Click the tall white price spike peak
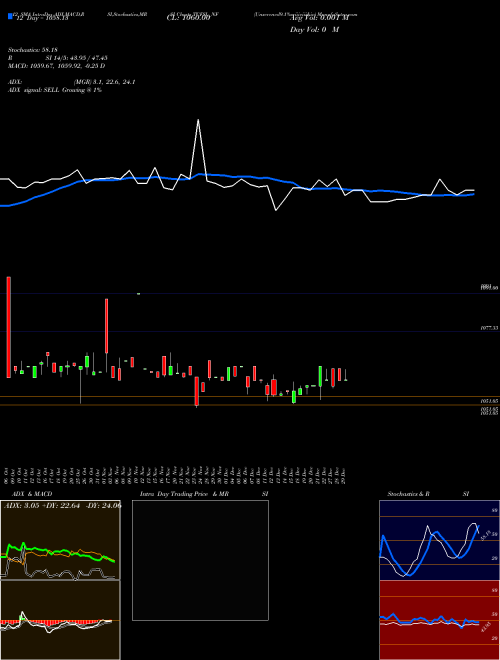Viewport: 500px width, 660px height. point(198,121)
